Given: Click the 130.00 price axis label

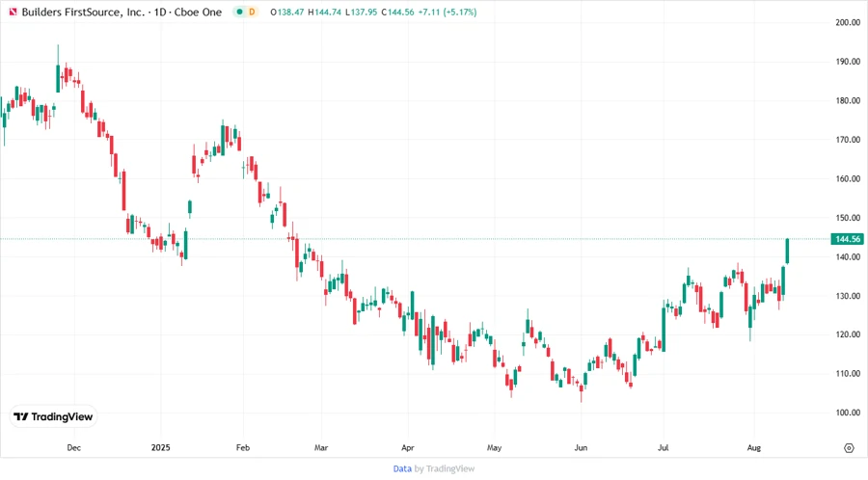Looking at the screenshot, I should 848,296.
